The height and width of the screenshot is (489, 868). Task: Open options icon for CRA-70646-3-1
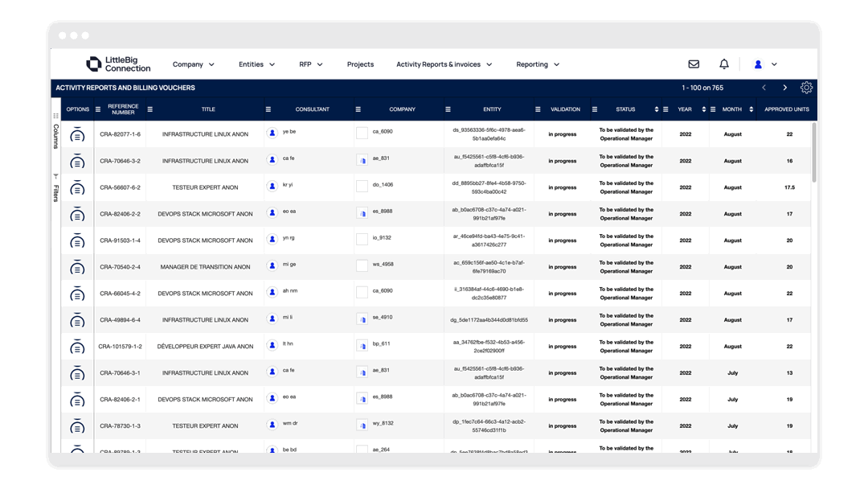(x=77, y=374)
